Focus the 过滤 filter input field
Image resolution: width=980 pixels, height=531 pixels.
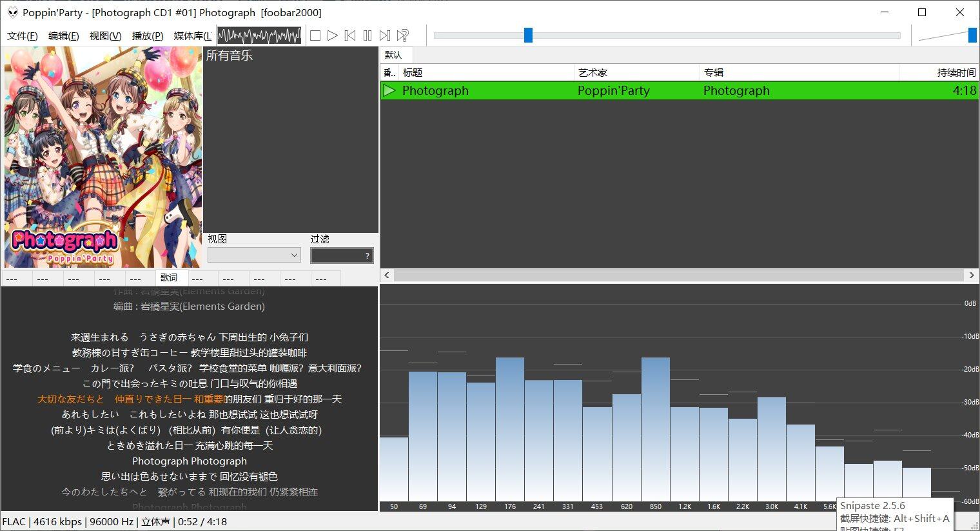point(342,256)
